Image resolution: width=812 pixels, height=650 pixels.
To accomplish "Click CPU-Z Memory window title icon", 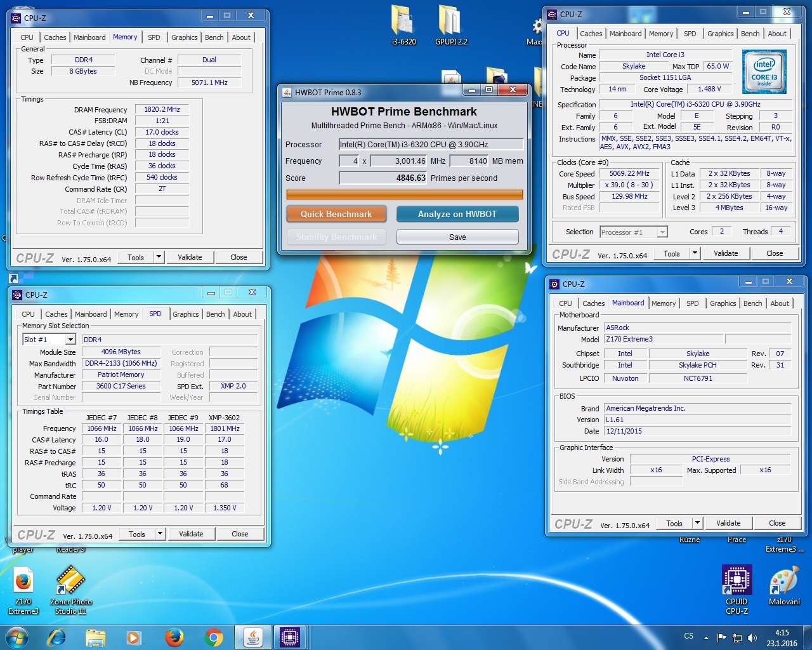I will pos(16,18).
